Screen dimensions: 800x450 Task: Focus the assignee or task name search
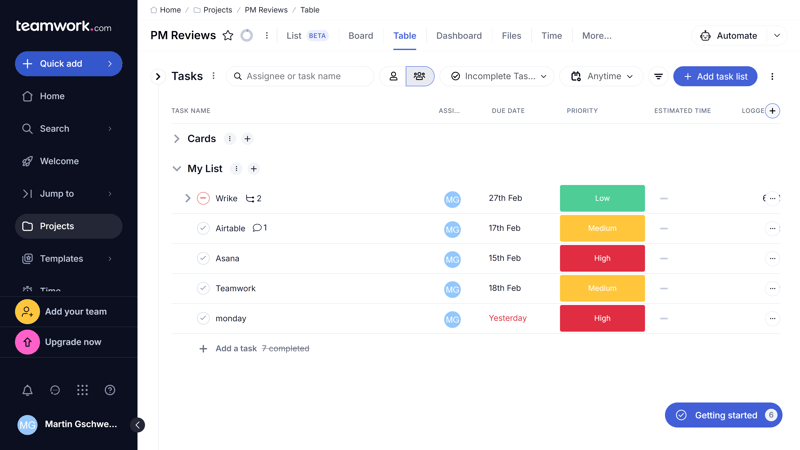(300, 76)
